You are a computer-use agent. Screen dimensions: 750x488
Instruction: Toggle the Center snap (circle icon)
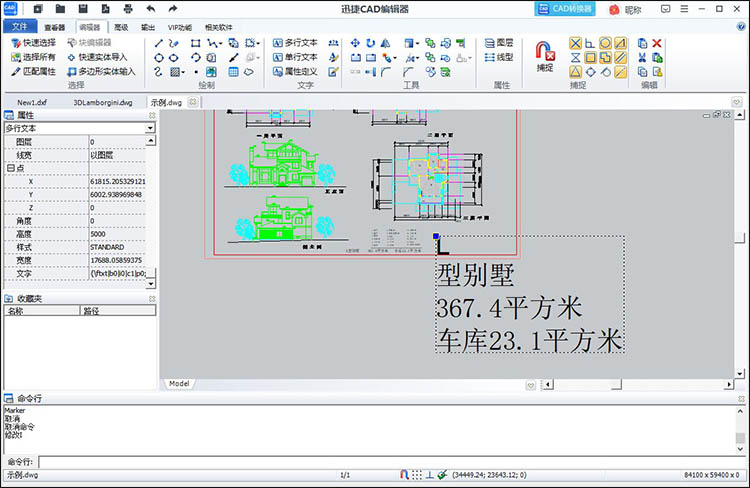606,44
